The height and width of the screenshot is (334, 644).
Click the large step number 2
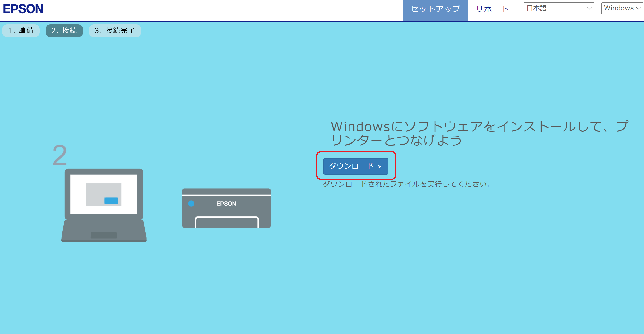(x=60, y=155)
